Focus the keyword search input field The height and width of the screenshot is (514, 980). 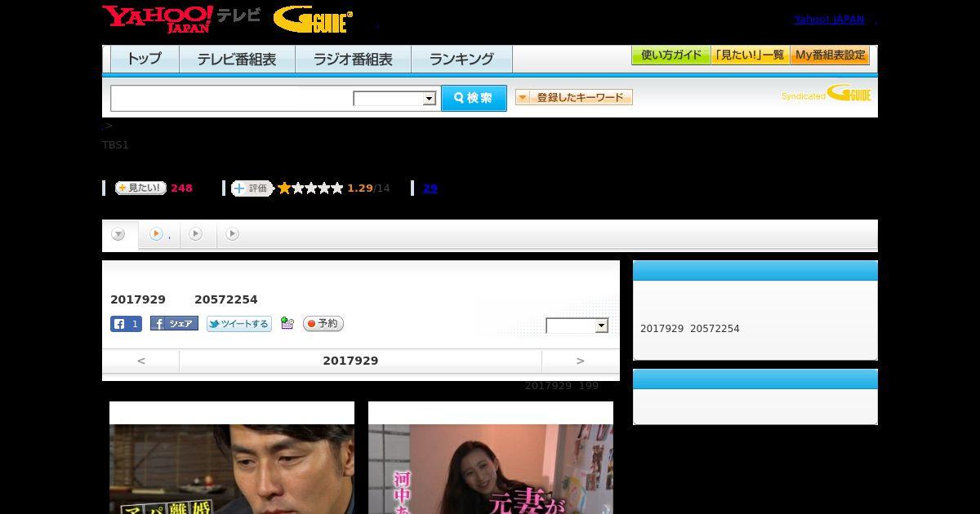[232, 98]
